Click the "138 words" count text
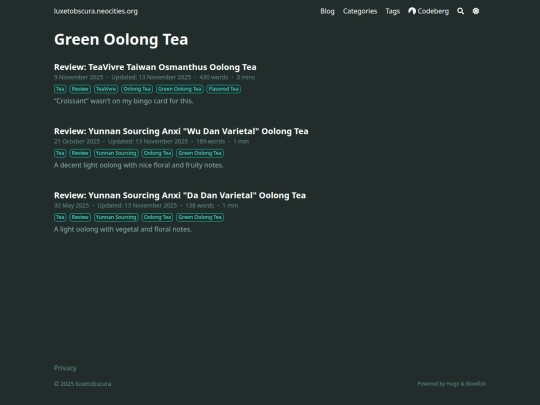The height and width of the screenshot is (405, 540). point(200,206)
